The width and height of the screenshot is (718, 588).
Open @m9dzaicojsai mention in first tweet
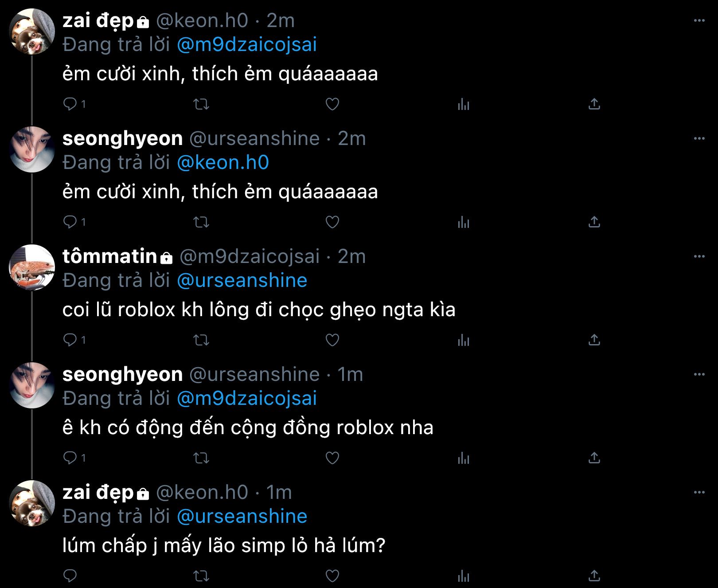pyautogui.click(x=247, y=45)
